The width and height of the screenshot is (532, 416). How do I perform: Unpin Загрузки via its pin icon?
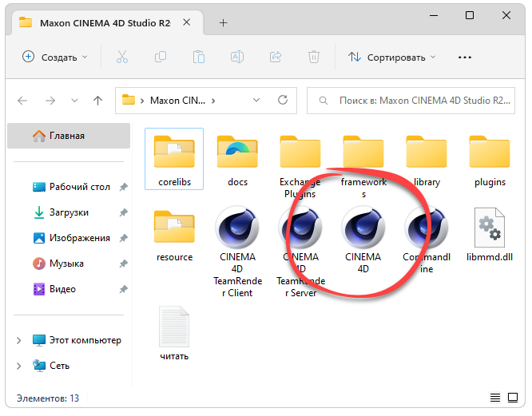tap(123, 212)
